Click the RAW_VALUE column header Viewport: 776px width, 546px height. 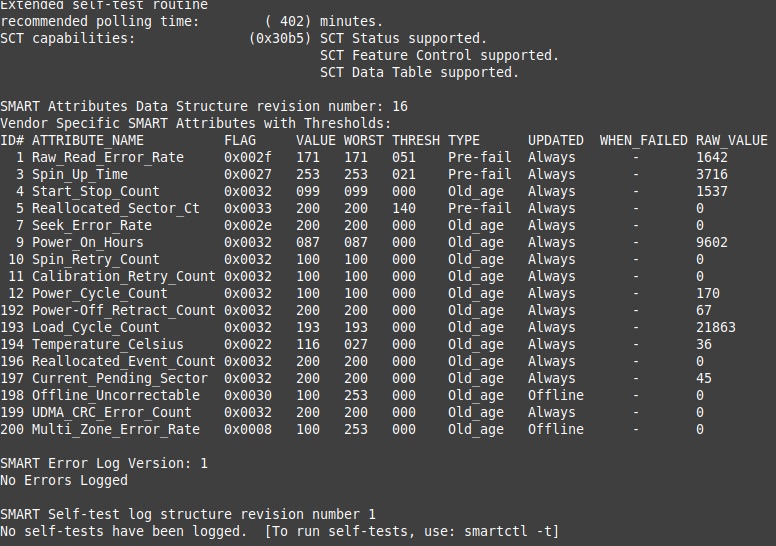point(732,140)
